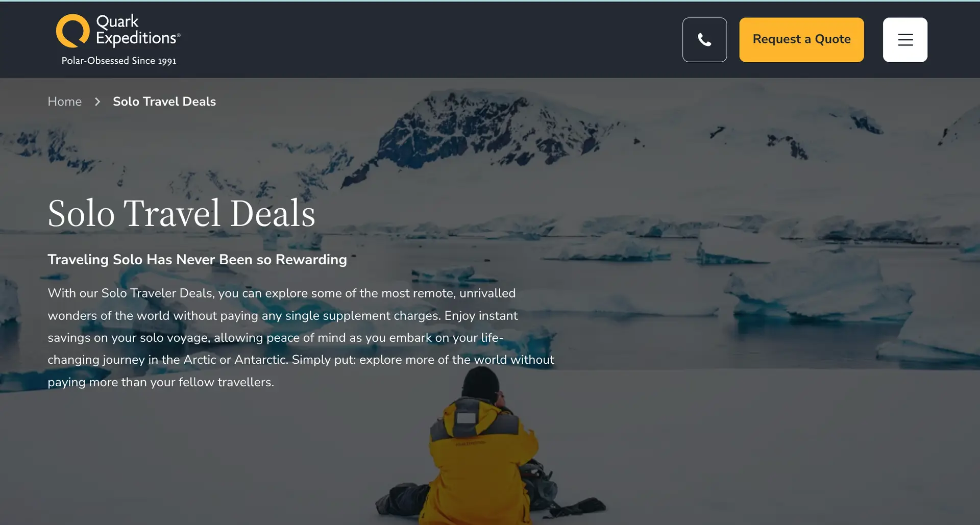The height and width of the screenshot is (525, 980).
Task: Click the black beanie on the traveler
Action: tap(480, 384)
